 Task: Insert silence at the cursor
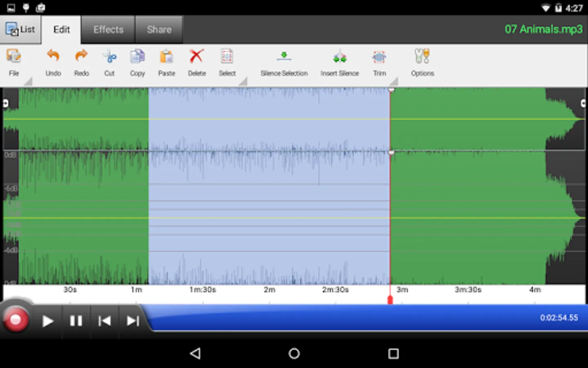(339, 61)
